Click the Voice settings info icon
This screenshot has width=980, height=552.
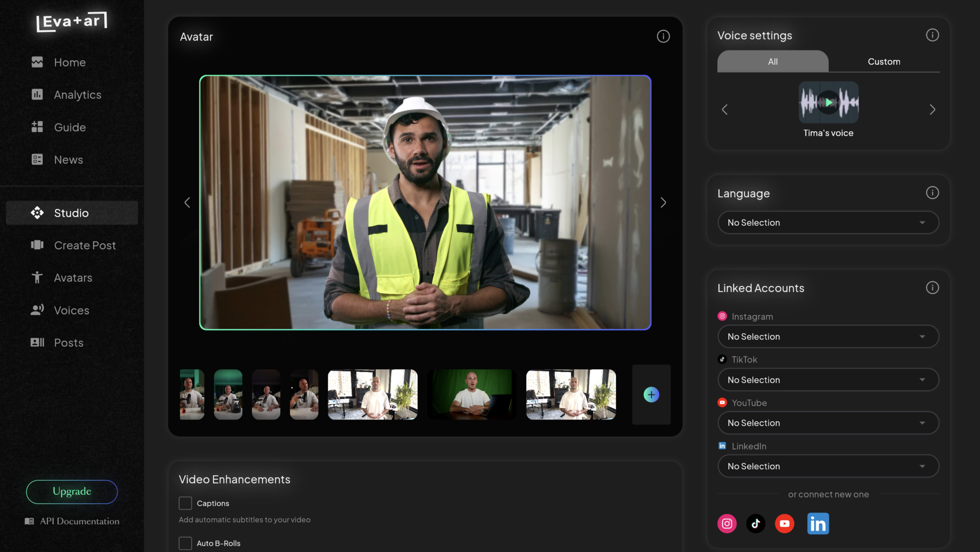coord(932,35)
